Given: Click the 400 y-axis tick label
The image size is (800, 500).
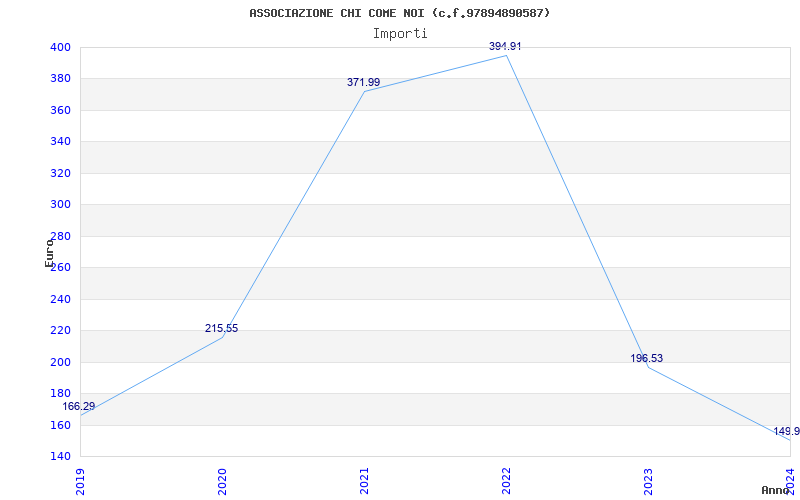Looking at the screenshot, I should tap(60, 47).
